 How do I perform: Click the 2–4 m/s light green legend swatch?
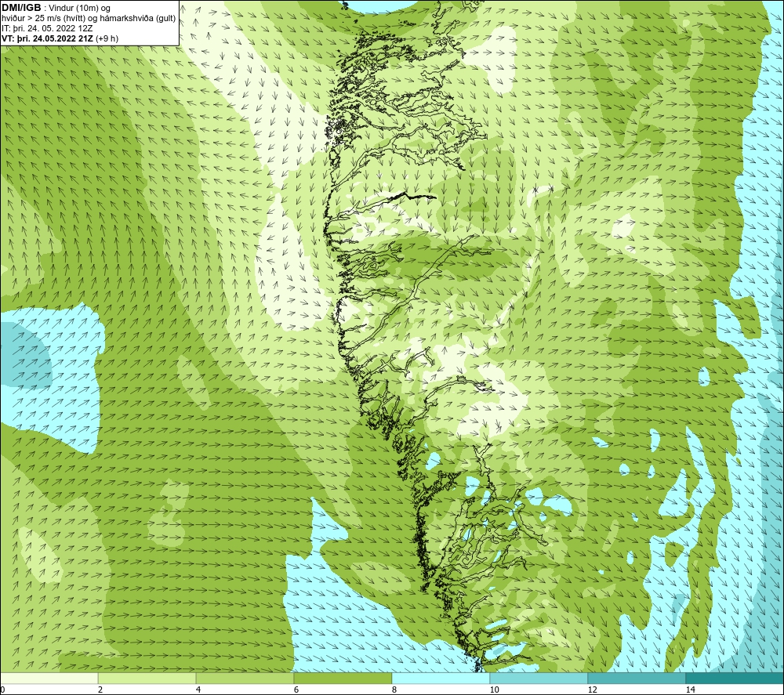pyautogui.click(x=147, y=679)
